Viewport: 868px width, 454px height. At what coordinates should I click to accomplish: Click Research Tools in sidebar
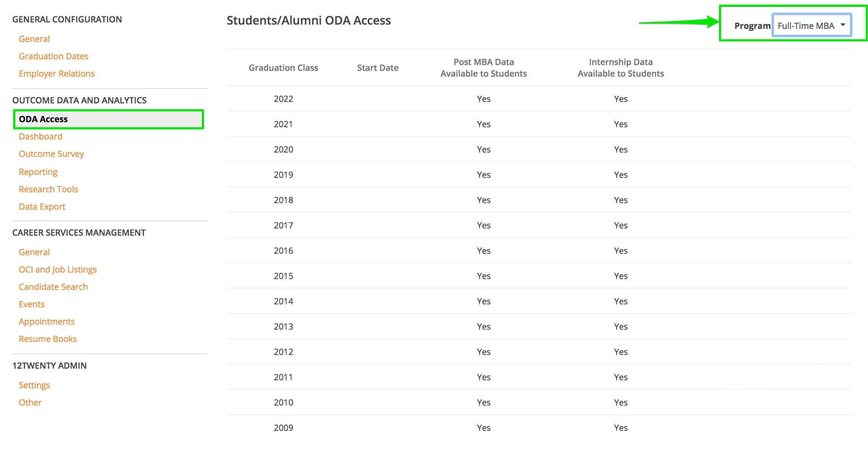pyautogui.click(x=48, y=189)
